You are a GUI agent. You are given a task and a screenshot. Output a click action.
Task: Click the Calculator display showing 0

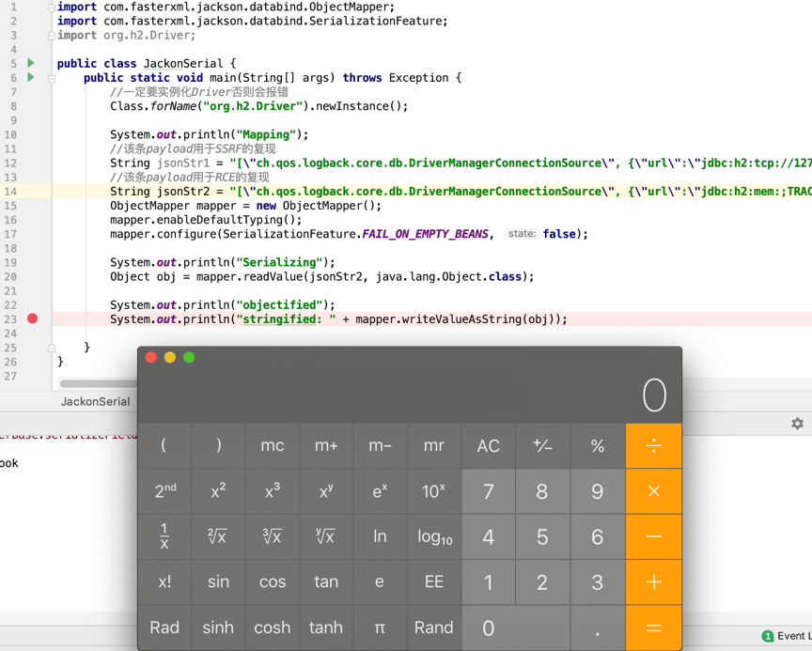[654, 395]
